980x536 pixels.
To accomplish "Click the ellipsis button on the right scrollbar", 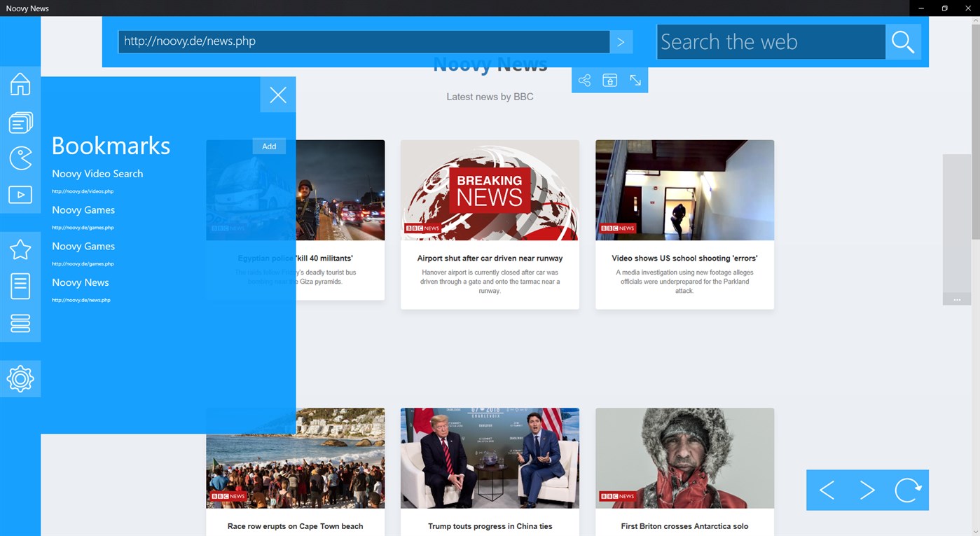I will coord(957,299).
